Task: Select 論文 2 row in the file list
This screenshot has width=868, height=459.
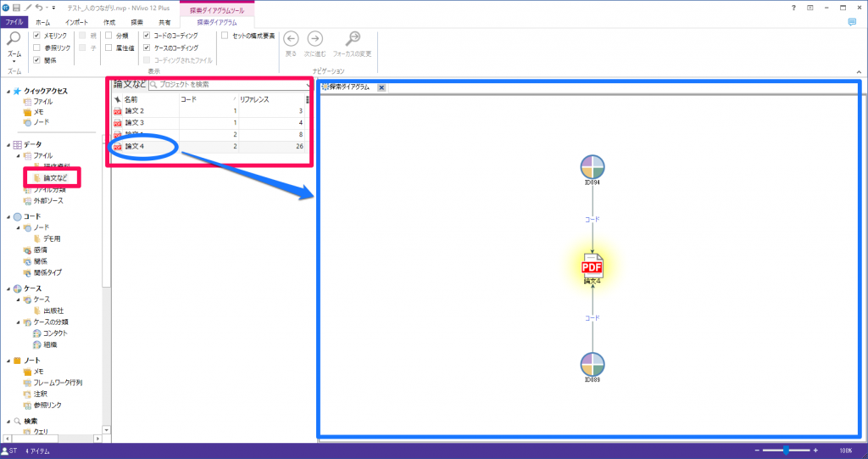Action: coord(135,111)
